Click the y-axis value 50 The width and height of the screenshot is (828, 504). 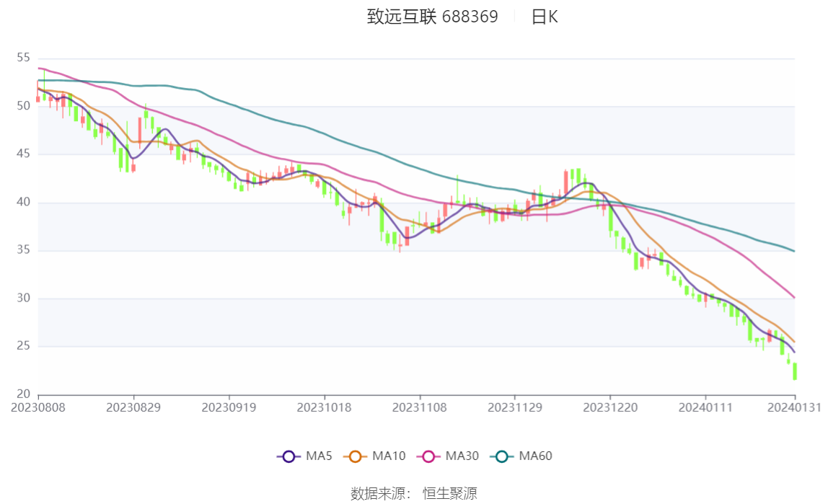coord(23,105)
